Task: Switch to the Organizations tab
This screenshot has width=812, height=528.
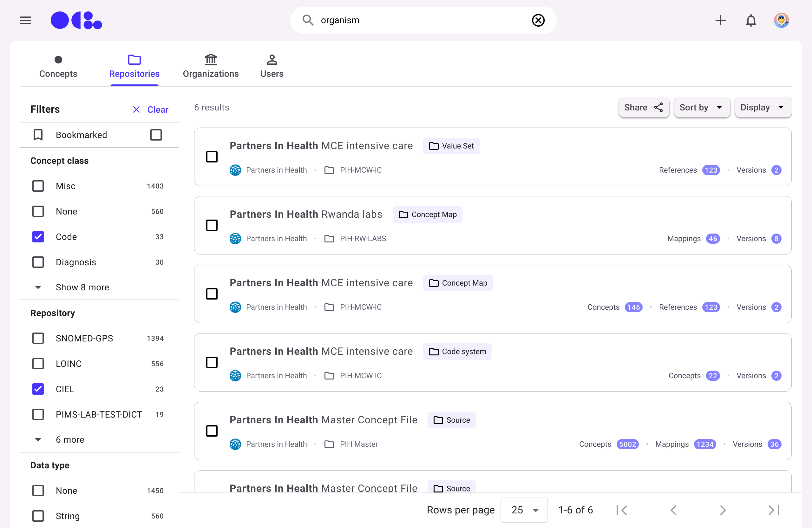Action: click(x=211, y=66)
